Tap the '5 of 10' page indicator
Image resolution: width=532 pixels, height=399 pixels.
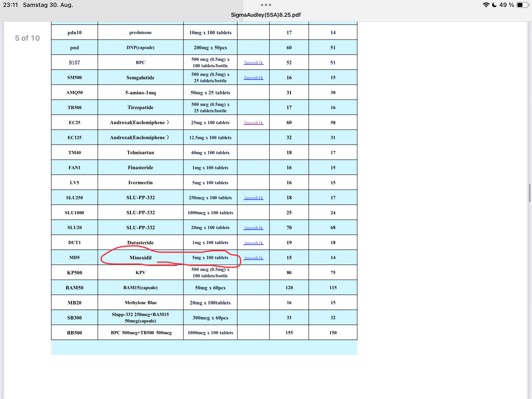[x=27, y=38]
